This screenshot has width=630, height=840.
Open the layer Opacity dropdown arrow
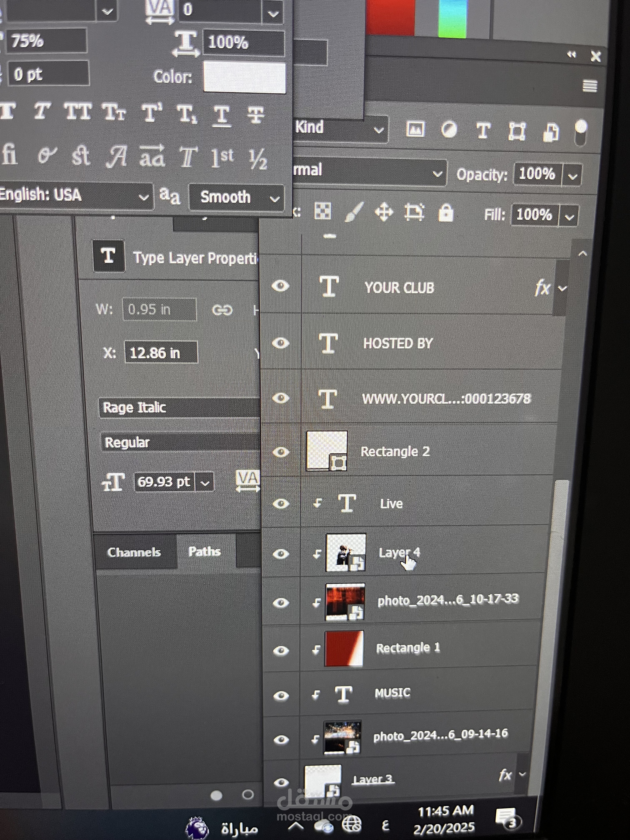pyautogui.click(x=573, y=176)
